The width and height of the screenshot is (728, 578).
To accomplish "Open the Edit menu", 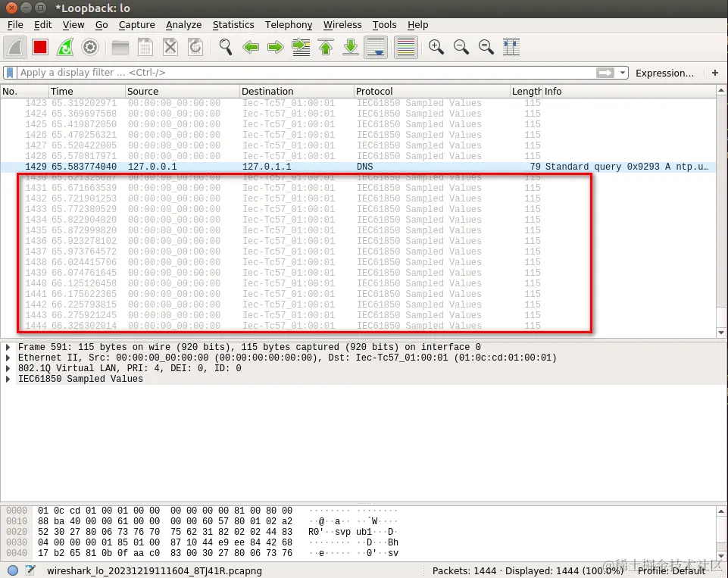I will [x=42, y=25].
